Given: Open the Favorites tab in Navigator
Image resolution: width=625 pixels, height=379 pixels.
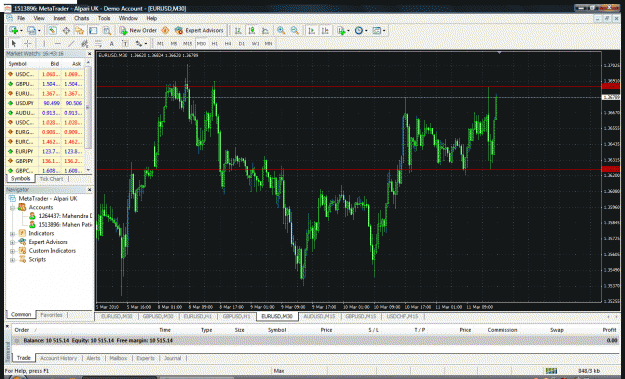Looking at the screenshot, I should click(x=51, y=315).
